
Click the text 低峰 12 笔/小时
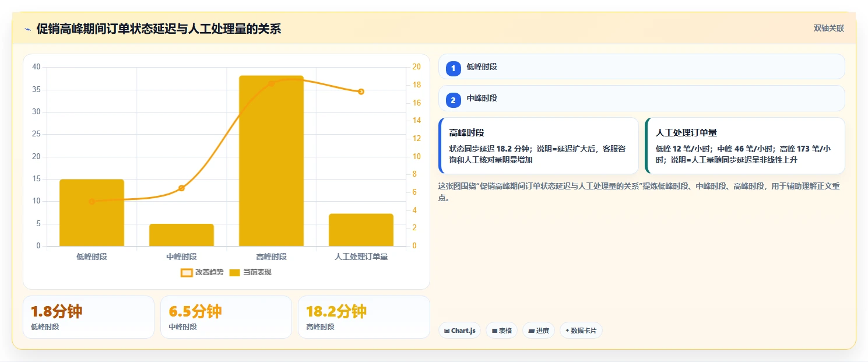[x=684, y=149]
